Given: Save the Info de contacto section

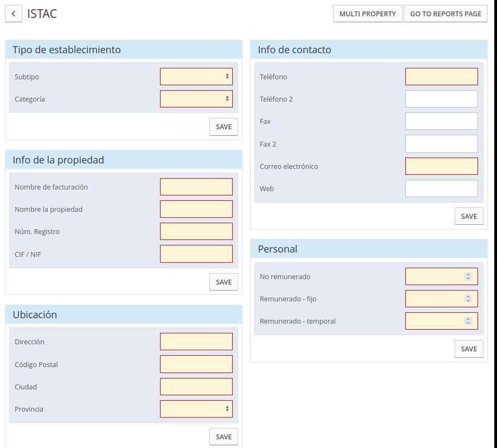Looking at the screenshot, I should pyautogui.click(x=469, y=216).
